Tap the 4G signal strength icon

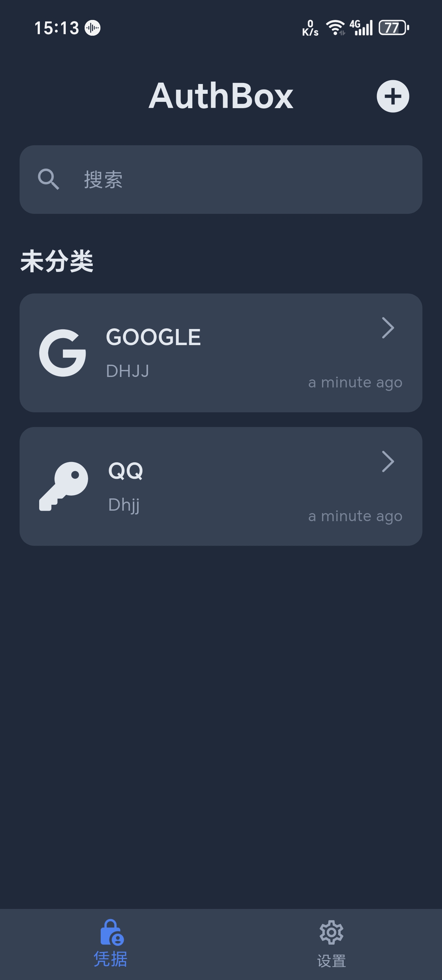361,28
